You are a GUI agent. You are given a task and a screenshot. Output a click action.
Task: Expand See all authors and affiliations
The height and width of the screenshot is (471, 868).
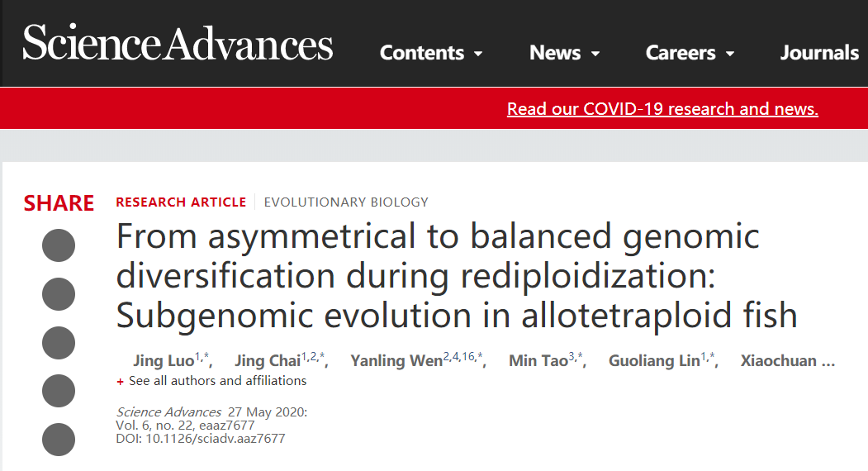pyautogui.click(x=217, y=381)
